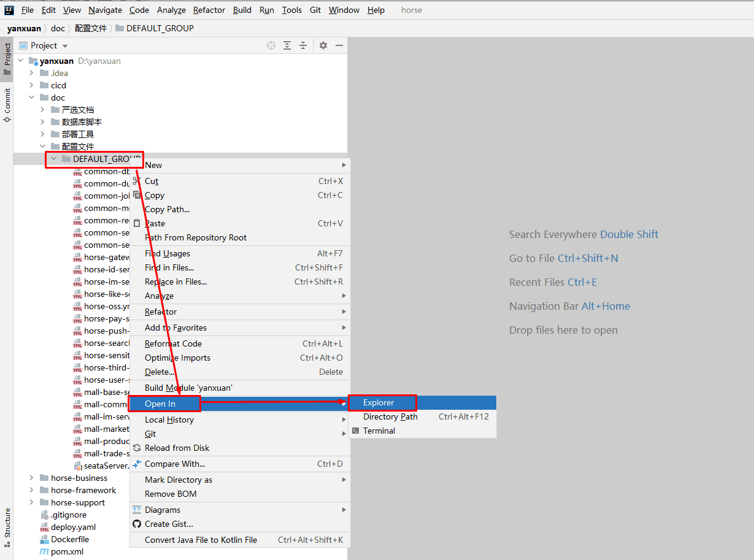Collapse the DEFAULT_GROUP folder
Screen dimensions: 754x560
pyautogui.click(x=54, y=159)
